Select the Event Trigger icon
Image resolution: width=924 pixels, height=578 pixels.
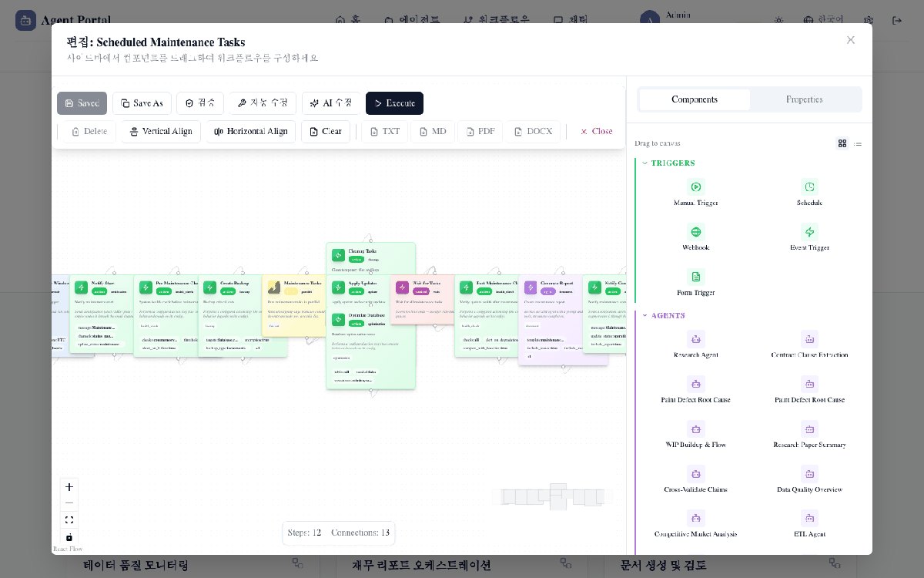[809, 231]
